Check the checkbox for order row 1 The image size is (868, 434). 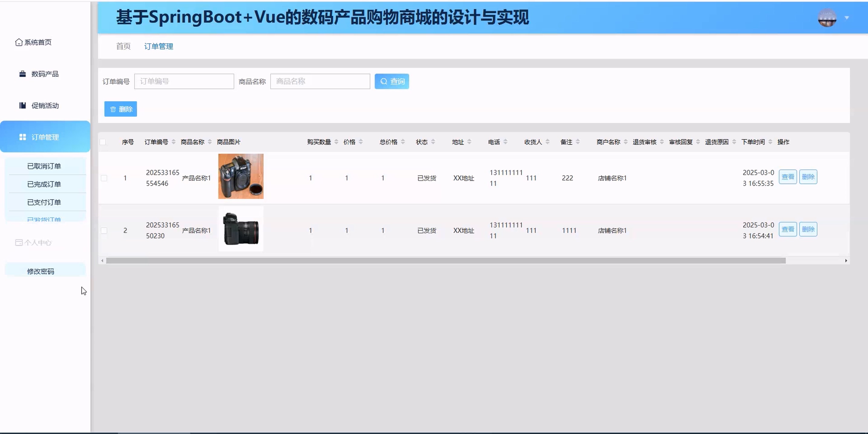(104, 178)
